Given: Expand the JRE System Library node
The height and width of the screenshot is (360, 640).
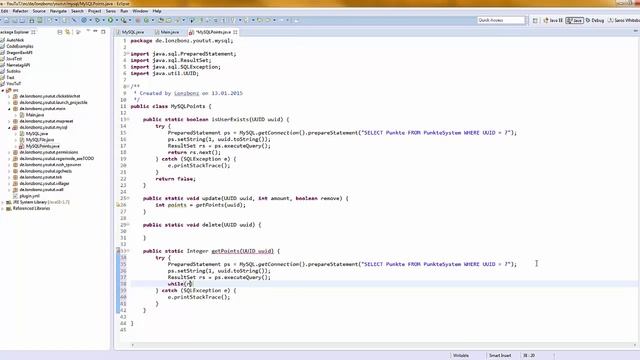Looking at the screenshot, I should pyautogui.click(x=3, y=202).
